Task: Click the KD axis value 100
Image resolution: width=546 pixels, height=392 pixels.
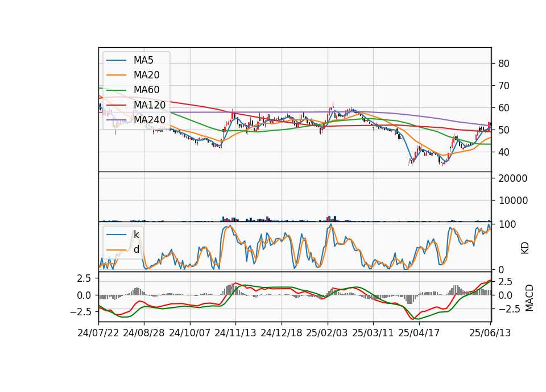Action: 507,224
